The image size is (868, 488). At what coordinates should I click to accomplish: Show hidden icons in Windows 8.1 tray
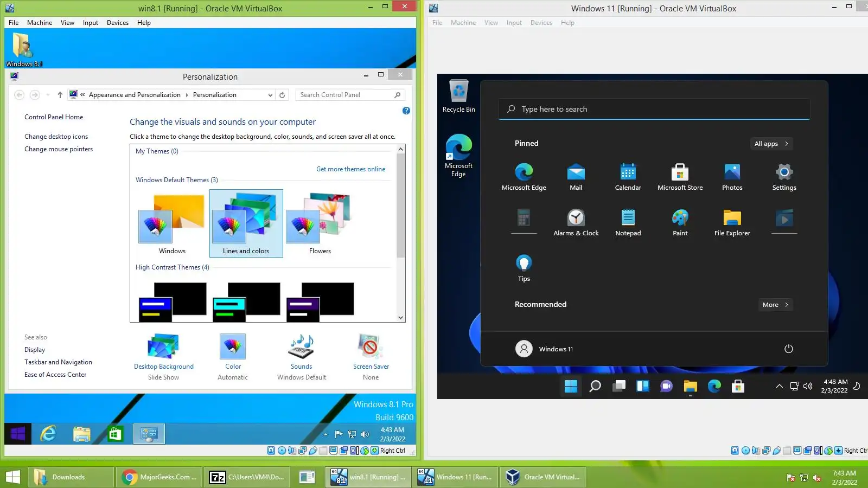(325, 434)
